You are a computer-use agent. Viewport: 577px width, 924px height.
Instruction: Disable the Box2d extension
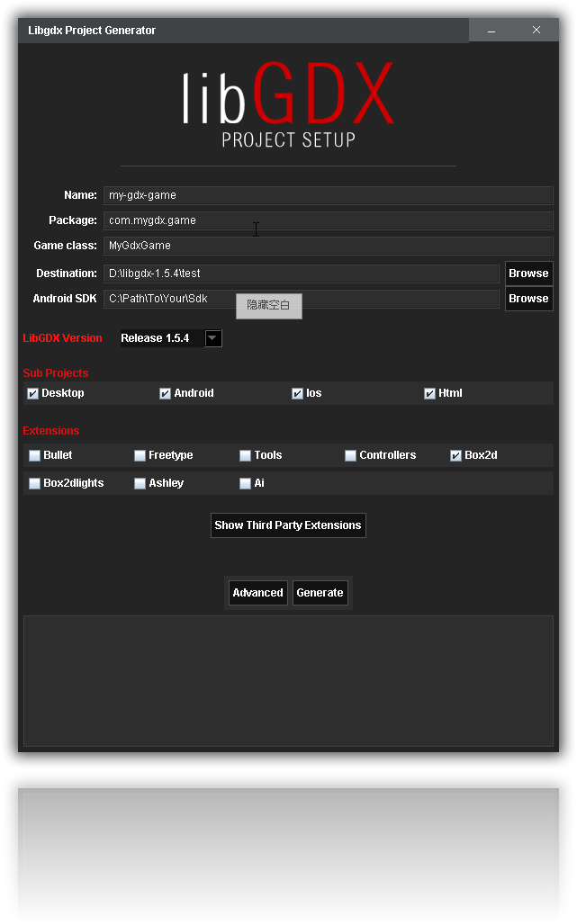(x=455, y=455)
